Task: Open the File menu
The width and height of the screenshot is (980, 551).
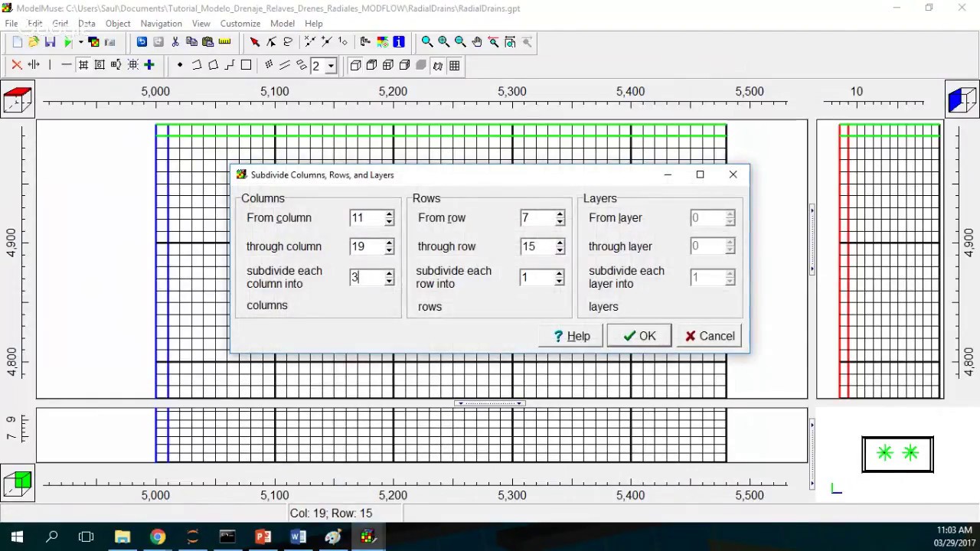Action: tap(11, 24)
